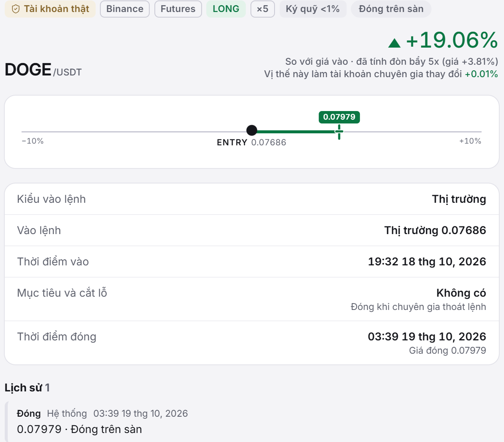The image size is (504, 442).
Task: Click the bold Đóng label in the history entry
Action: pos(29,413)
